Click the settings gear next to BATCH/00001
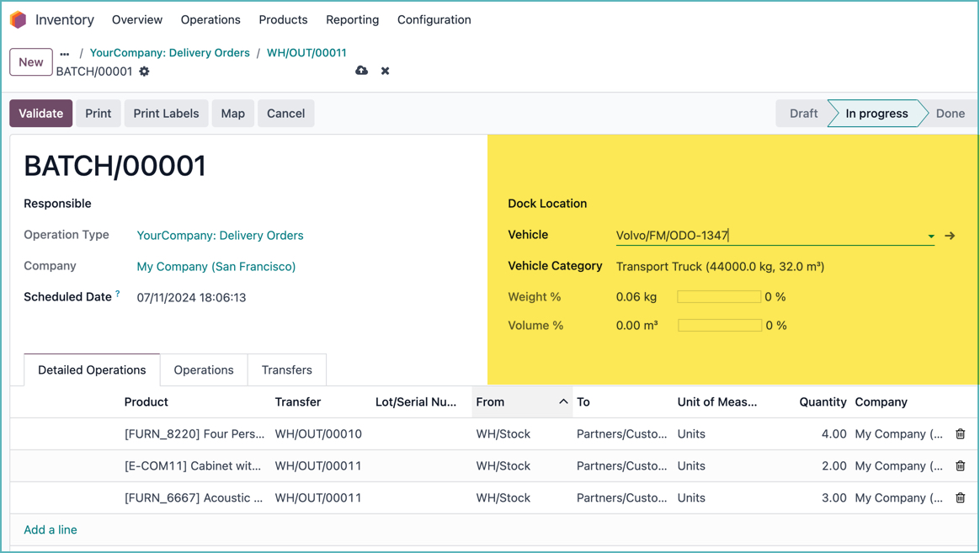 tap(144, 72)
